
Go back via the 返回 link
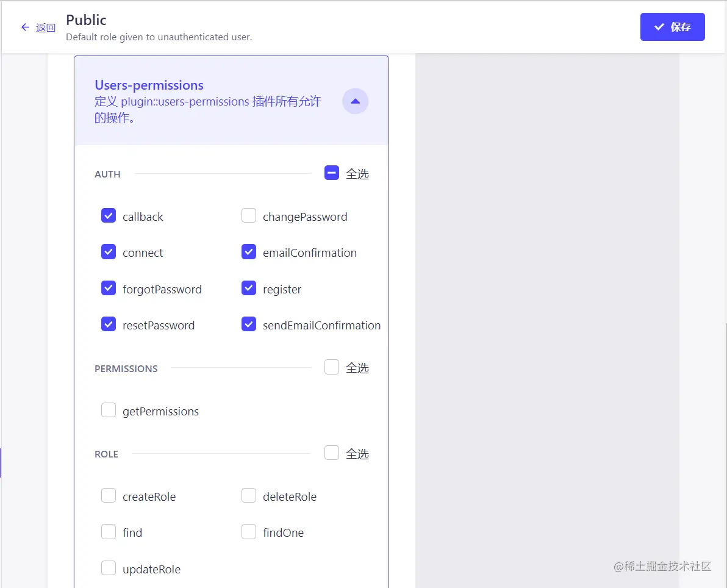pos(45,28)
